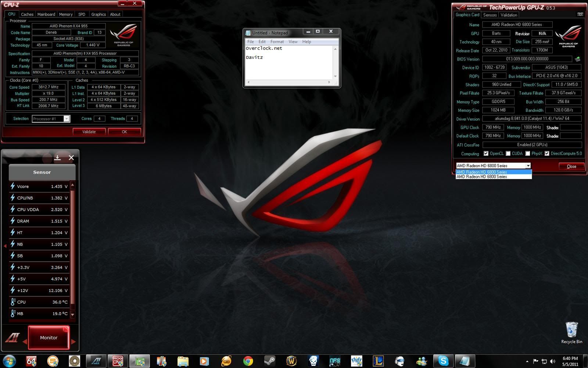Switch to the Memory tab in CPU-Z
This screenshot has height=368, width=588.
66,14
